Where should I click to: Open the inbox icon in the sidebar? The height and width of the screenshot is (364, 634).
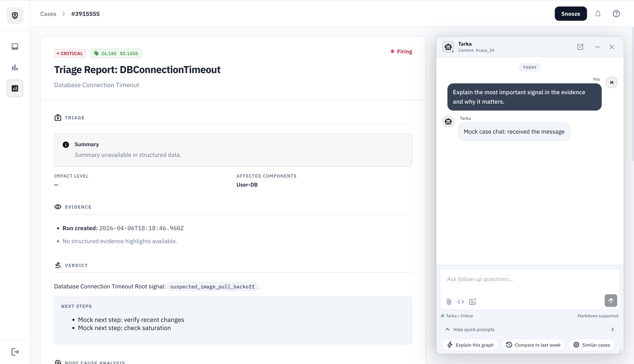(x=15, y=46)
